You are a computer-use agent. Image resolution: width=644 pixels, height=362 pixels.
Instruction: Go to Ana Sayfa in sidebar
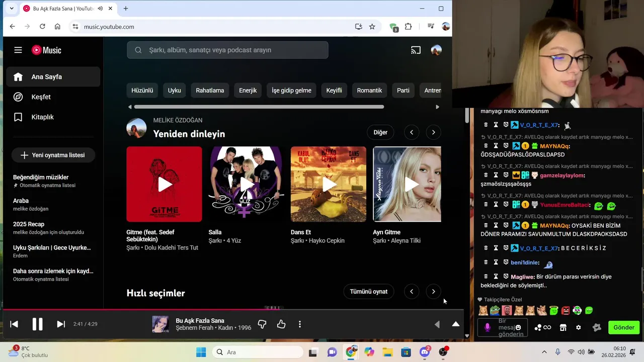pyautogui.click(x=53, y=77)
